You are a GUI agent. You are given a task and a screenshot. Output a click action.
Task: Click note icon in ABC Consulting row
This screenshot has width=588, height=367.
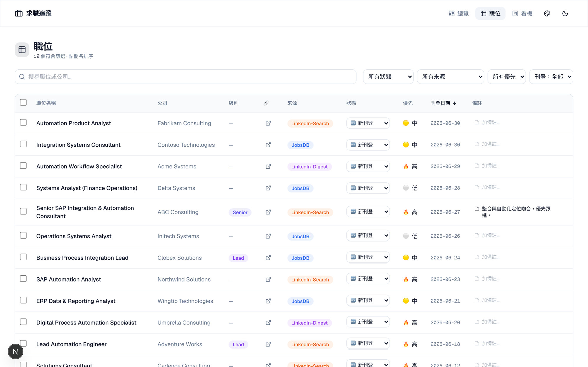477,209
